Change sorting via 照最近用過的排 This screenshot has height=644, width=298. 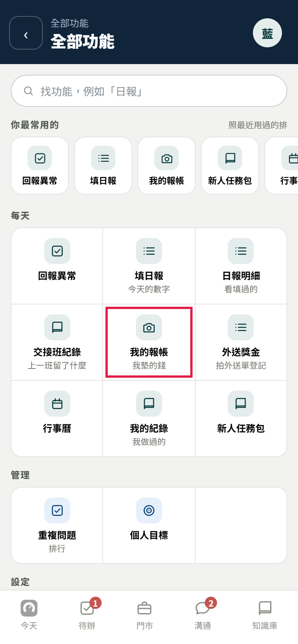tap(258, 125)
